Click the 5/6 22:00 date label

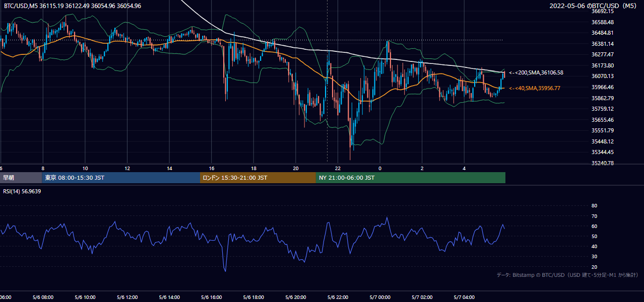(338, 297)
